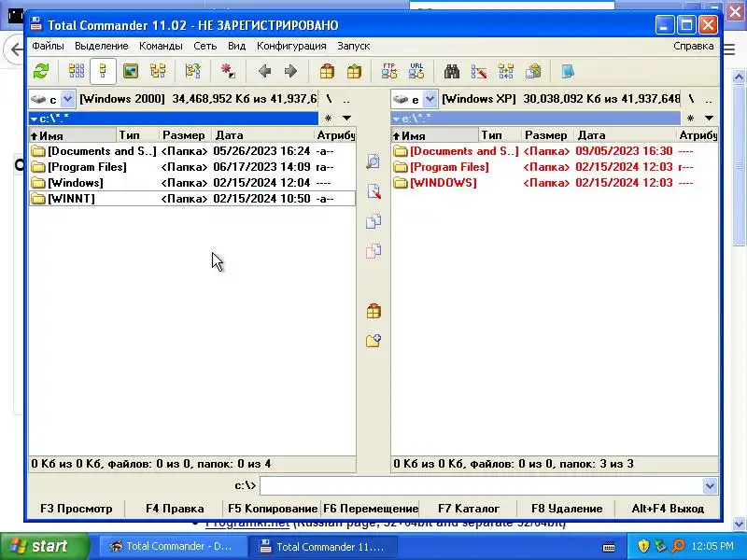747x560 pixels.
Task: Click the pack box icon in the middle bar
Action: point(373,311)
